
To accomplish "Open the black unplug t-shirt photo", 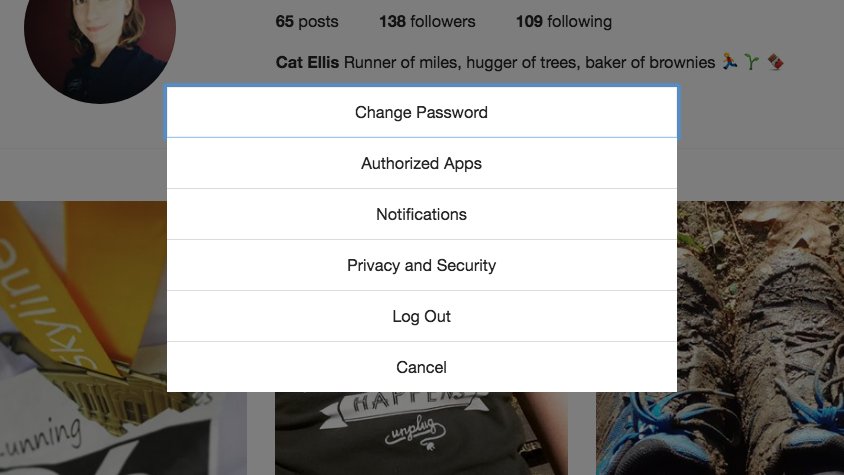I will point(421,430).
